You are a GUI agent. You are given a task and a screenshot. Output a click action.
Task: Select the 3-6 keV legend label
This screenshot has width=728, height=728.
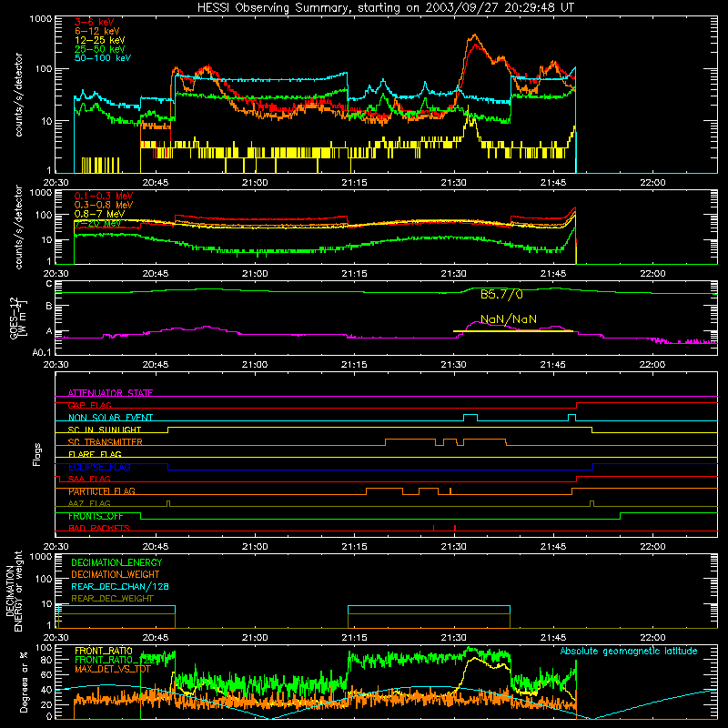click(95, 22)
